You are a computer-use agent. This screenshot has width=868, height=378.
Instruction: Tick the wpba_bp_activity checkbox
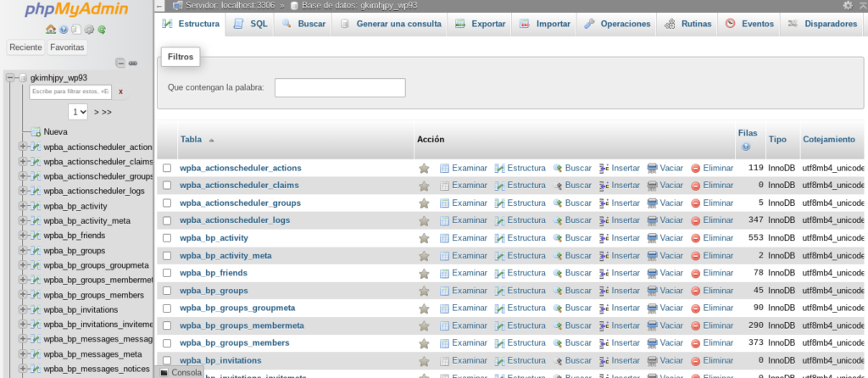click(x=167, y=238)
